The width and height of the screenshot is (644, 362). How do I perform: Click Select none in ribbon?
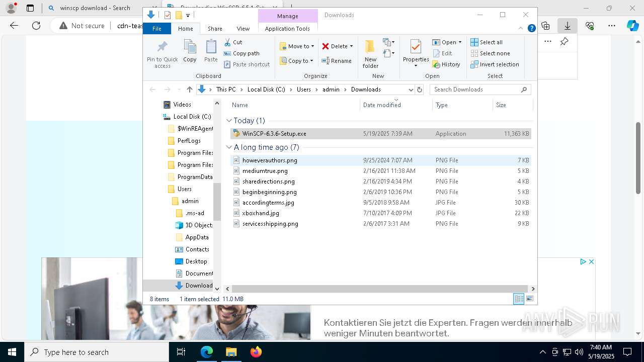click(490, 53)
